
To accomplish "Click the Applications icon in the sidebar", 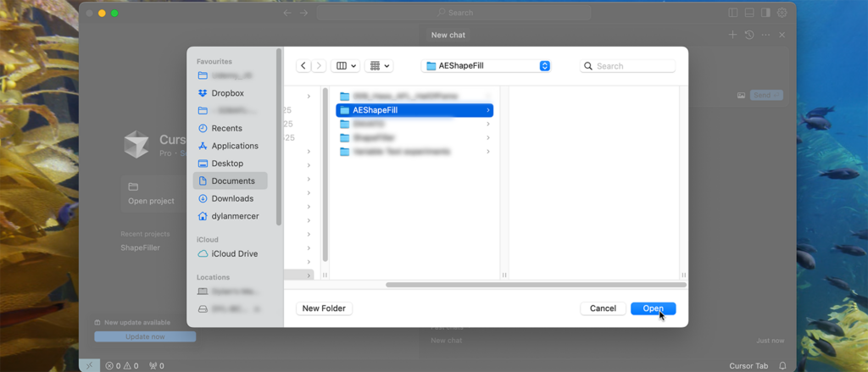I will [x=203, y=146].
